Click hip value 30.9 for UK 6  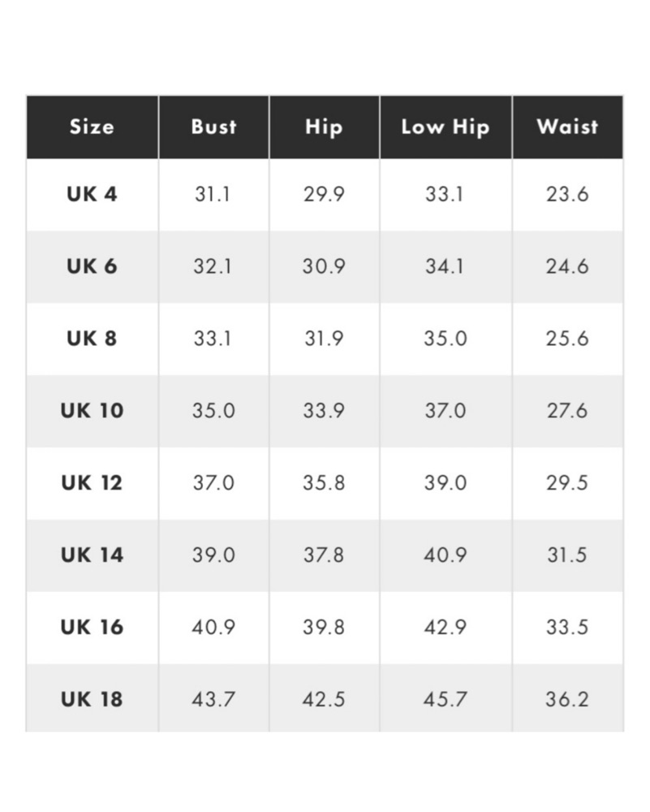click(x=324, y=266)
